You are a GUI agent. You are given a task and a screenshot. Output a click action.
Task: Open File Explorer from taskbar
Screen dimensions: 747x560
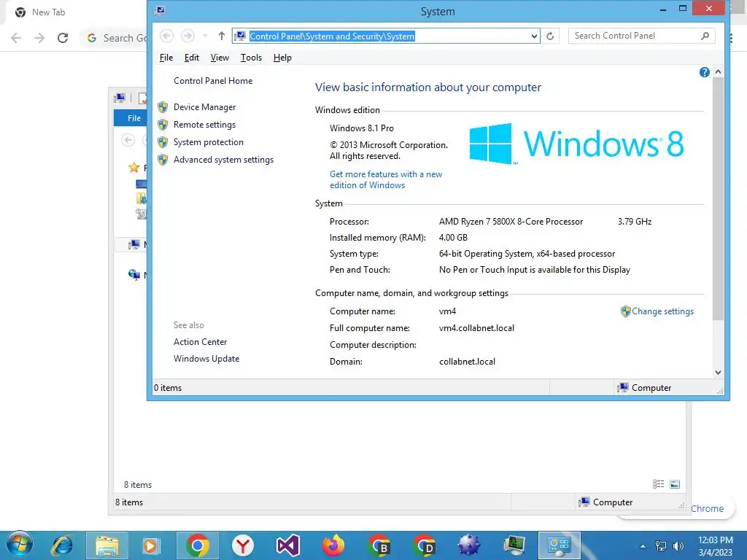[x=107, y=545]
